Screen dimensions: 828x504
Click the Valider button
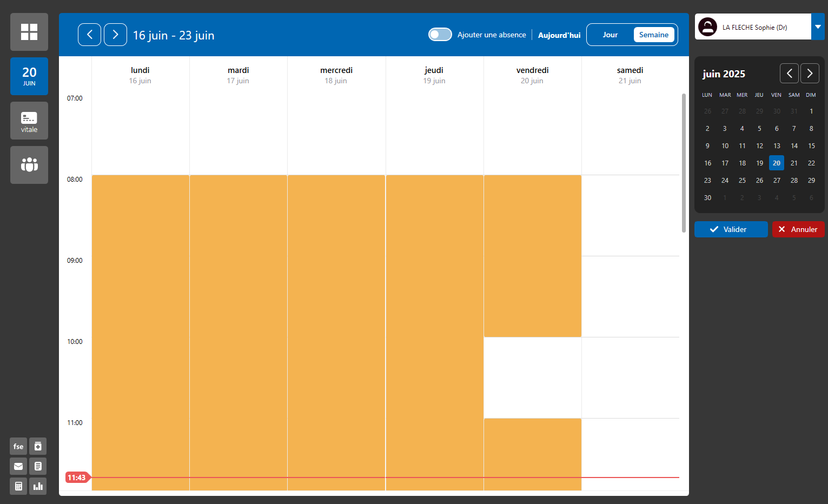click(731, 229)
